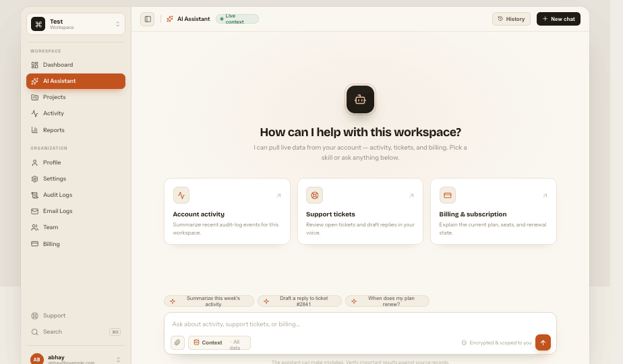Click the Search magnifier icon

[x=34, y=332]
